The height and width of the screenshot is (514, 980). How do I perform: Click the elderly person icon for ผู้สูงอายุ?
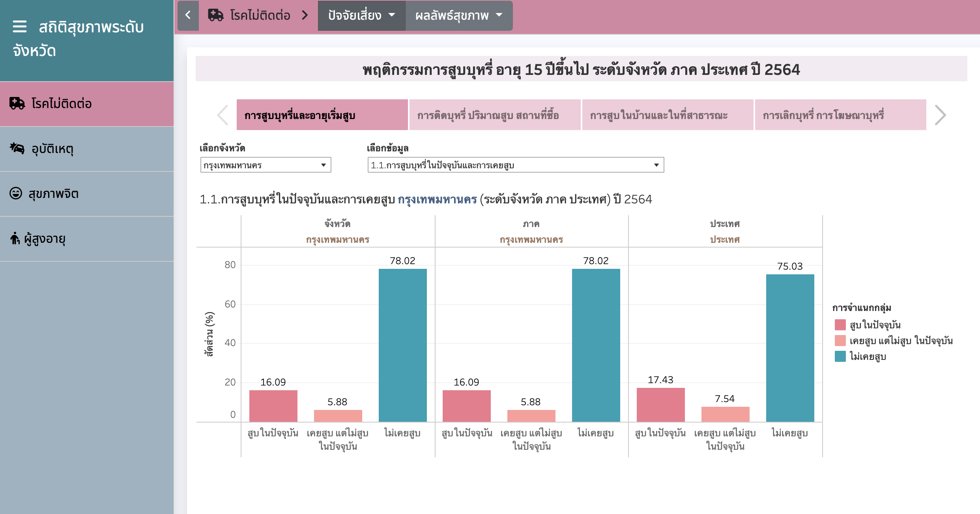click(15, 238)
